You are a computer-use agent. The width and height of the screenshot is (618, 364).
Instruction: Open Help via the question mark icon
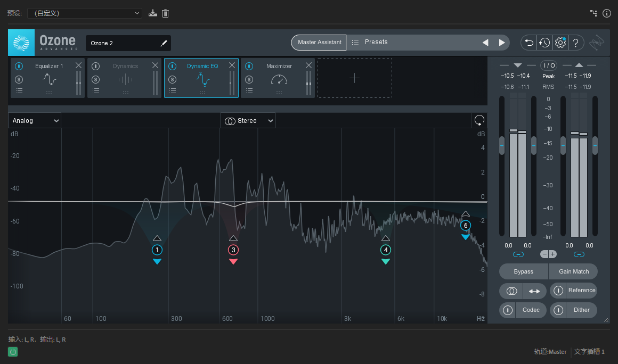[x=576, y=43]
